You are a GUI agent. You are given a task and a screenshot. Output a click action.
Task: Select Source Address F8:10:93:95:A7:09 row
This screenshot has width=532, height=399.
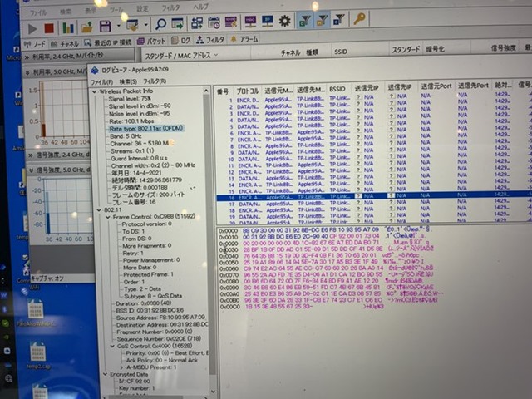tap(160, 318)
